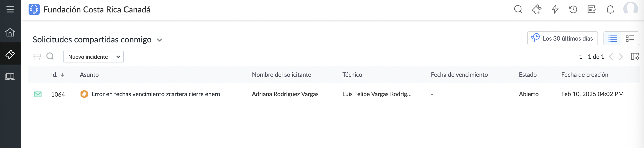Create a new ticket using the ticket-add icon
The width and height of the screenshot is (644, 148).
tap(536, 9)
